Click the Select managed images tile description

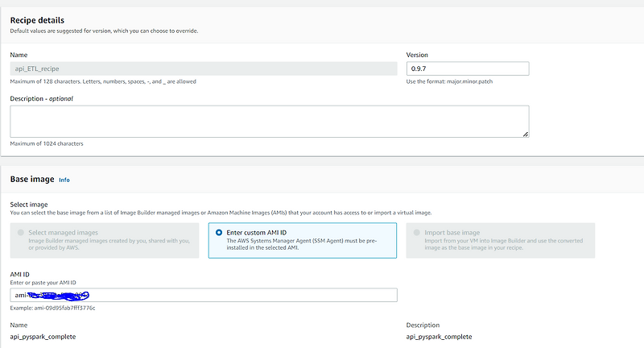pos(109,244)
